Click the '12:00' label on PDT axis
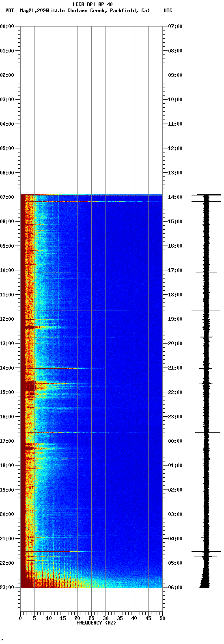 click(x=7, y=319)
